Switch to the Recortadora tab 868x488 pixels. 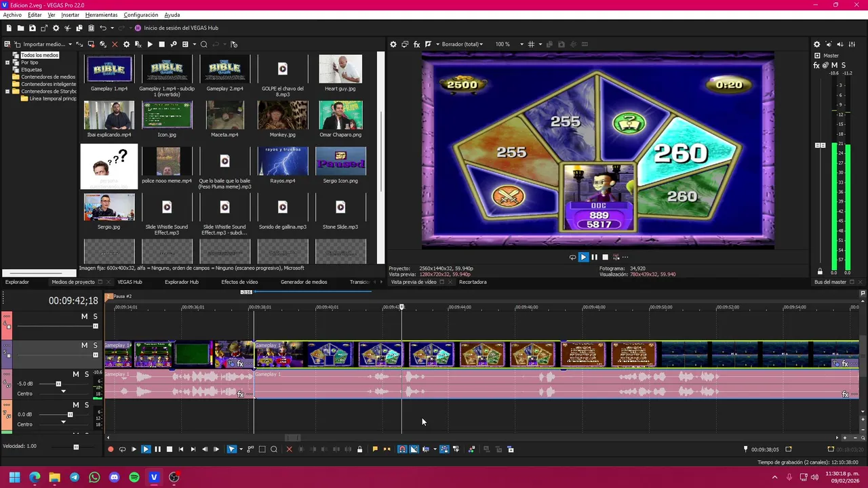click(x=473, y=282)
